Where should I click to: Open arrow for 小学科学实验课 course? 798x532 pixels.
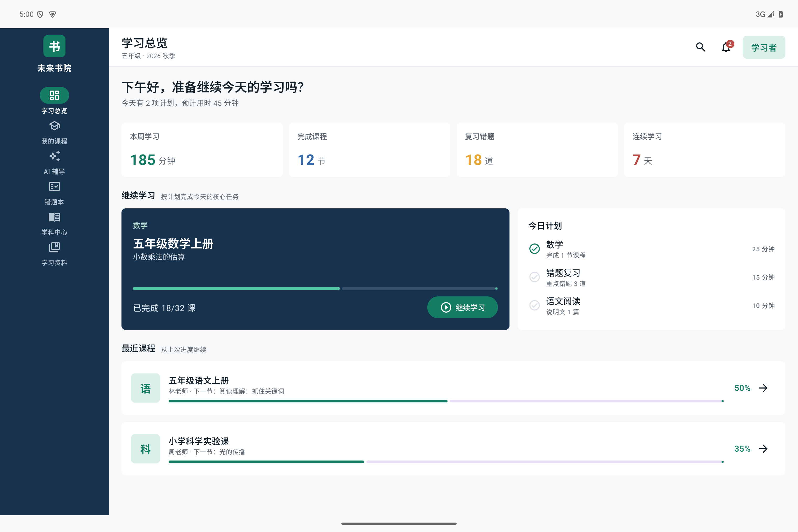[763, 448]
